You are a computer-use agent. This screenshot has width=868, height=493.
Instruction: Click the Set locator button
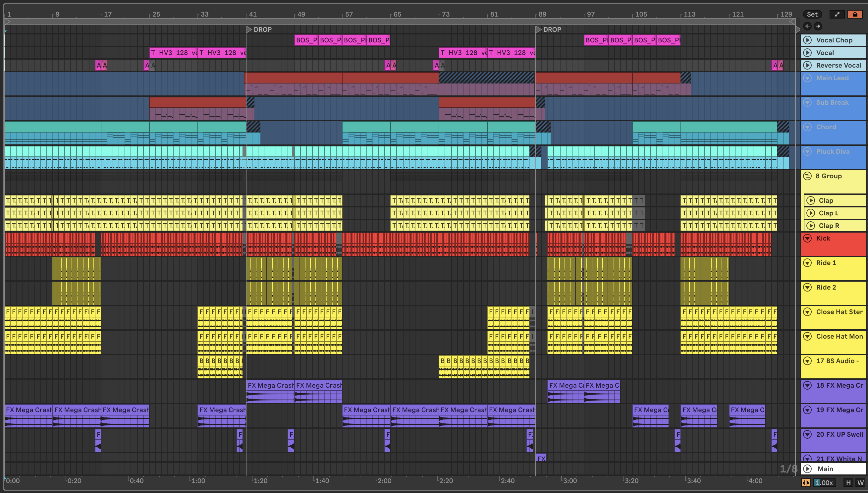pos(812,14)
